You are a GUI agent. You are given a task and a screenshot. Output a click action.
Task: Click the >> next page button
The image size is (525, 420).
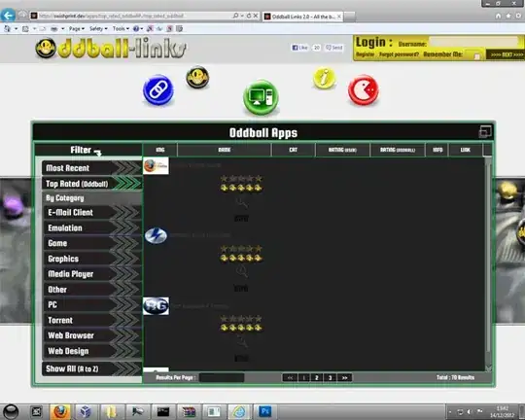344,378
